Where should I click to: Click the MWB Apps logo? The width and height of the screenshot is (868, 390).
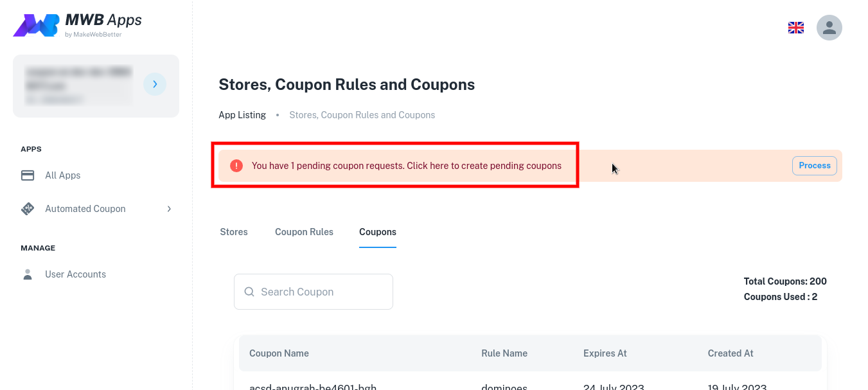[x=77, y=24]
